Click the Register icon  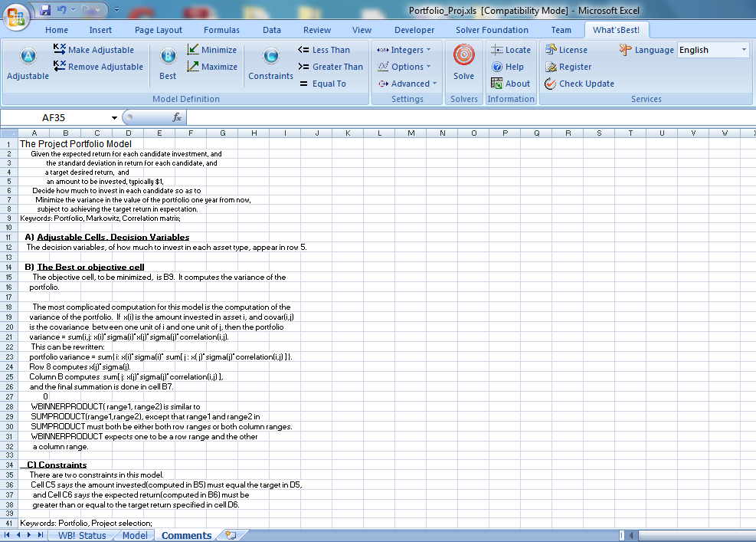(x=551, y=67)
